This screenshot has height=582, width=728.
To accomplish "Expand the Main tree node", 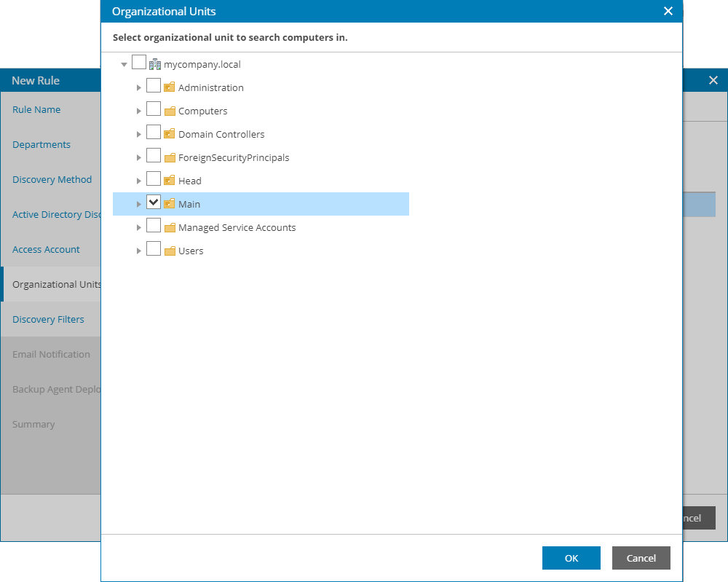I will pyautogui.click(x=139, y=204).
